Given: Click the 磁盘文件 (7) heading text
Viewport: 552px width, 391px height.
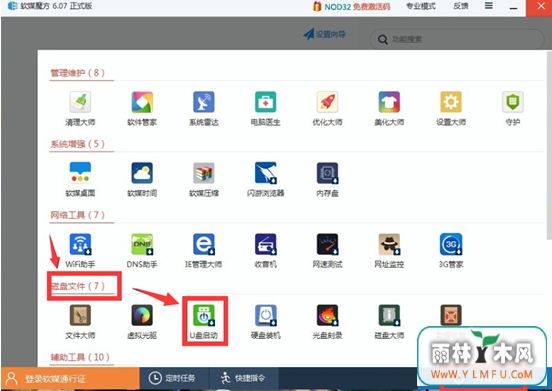Looking at the screenshot, I should pos(78,286).
